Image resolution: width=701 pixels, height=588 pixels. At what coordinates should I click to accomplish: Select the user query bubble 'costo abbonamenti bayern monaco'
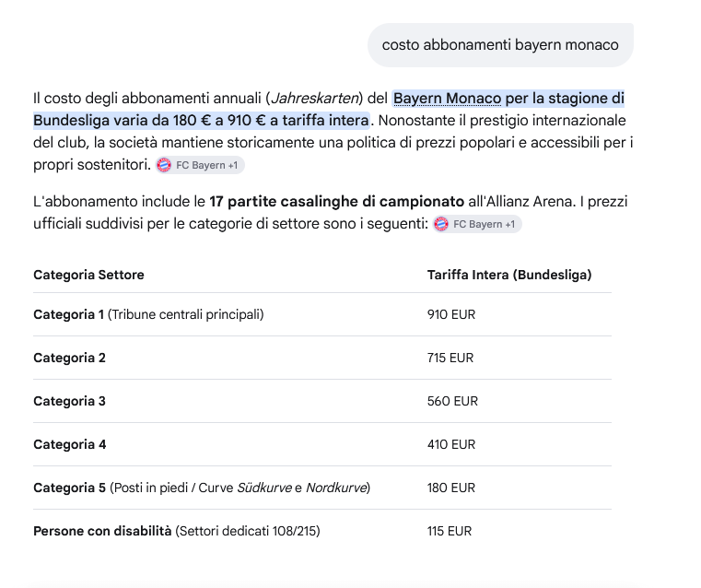(x=500, y=45)
